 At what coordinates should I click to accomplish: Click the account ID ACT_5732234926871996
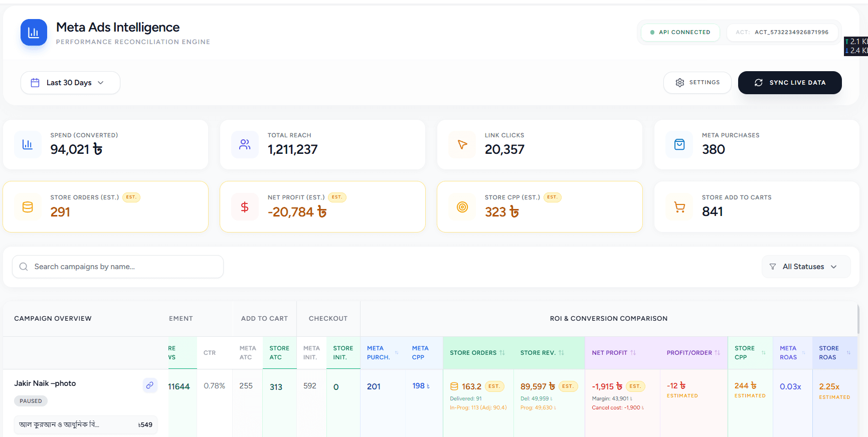pos(791,32)
